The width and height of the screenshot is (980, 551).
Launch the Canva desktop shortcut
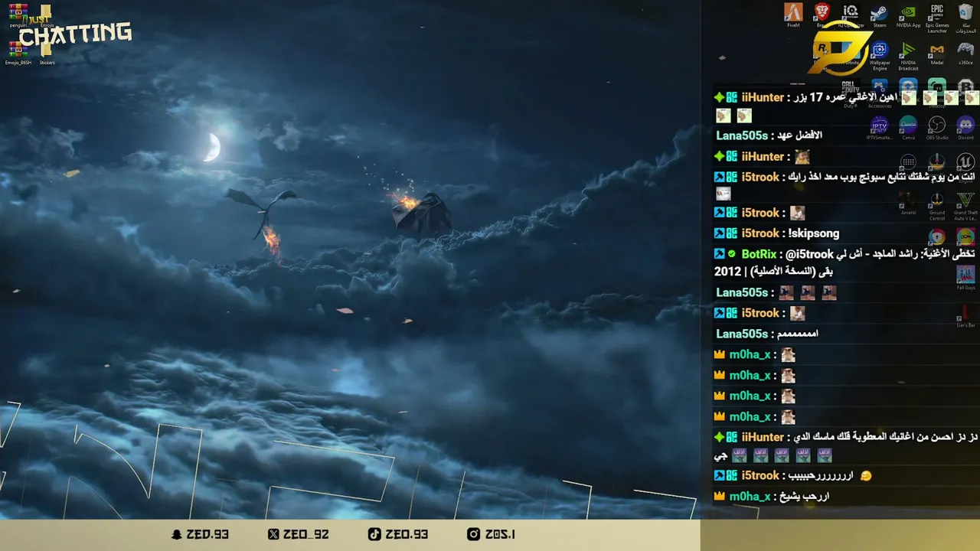[x=908, y=129]
